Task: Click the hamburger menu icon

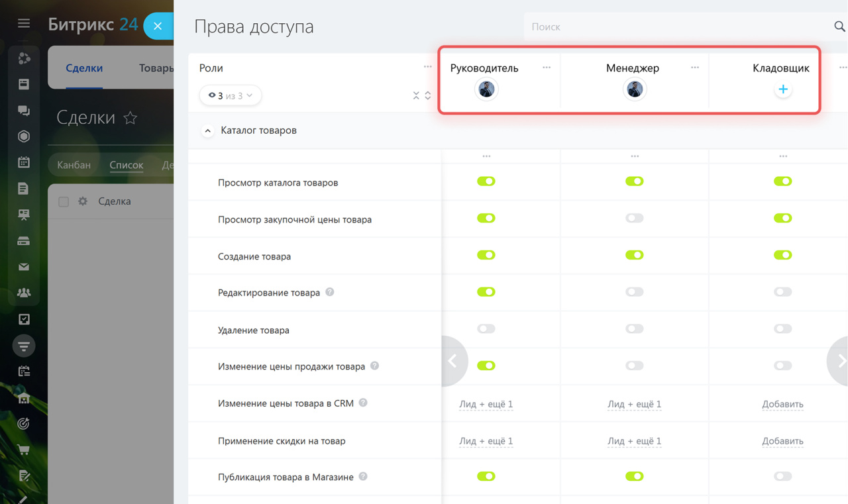Action: click(24, 23)
